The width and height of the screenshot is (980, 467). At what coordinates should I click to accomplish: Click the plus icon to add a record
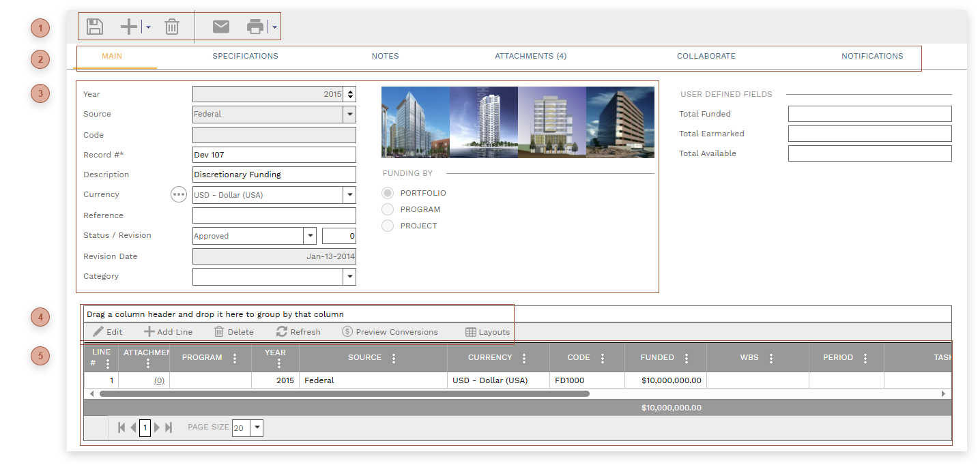pos(129,27)
